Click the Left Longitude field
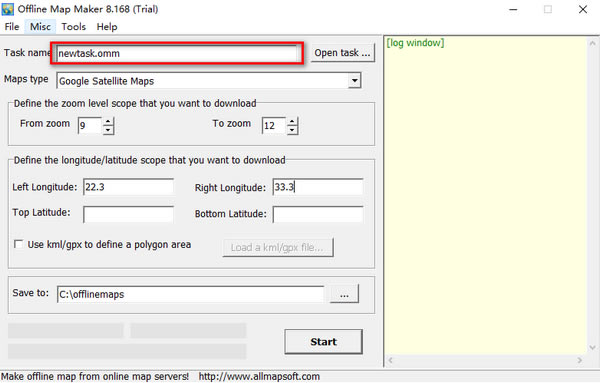 click(129, 187)
